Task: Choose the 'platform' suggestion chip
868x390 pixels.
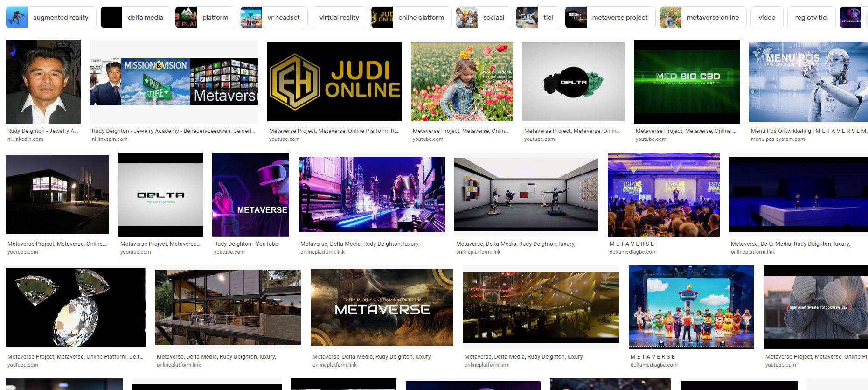Action: click(206, 17)
